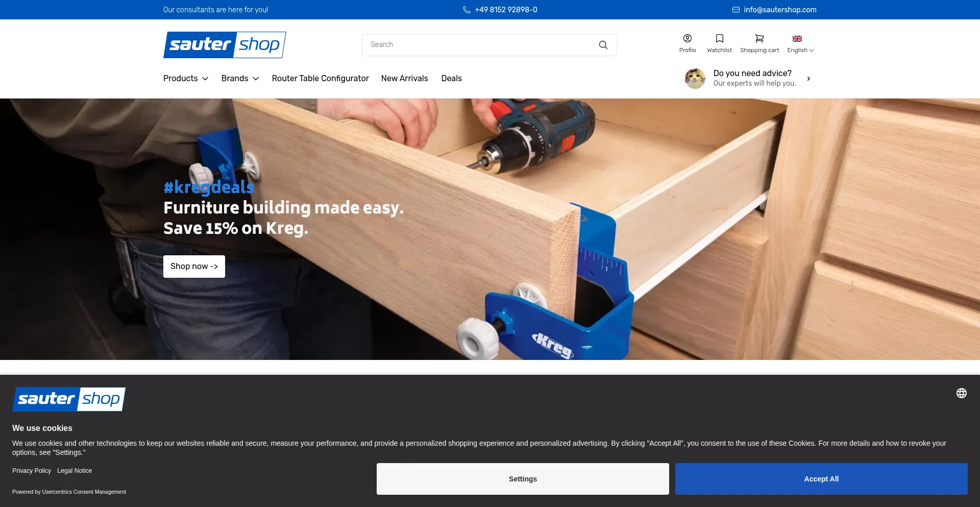
Task: Click the expert advisor avatar image
Action: (695, 79)
